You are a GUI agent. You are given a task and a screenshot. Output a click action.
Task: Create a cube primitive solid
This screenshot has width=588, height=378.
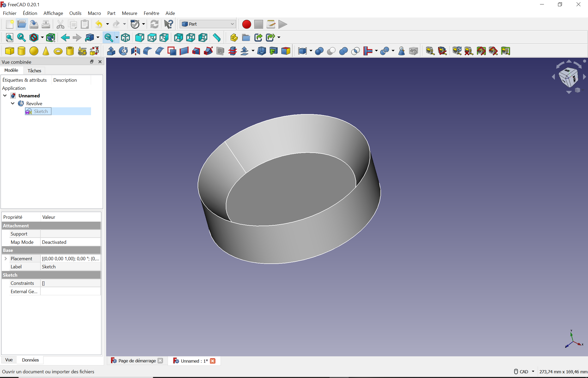point(10,51)
